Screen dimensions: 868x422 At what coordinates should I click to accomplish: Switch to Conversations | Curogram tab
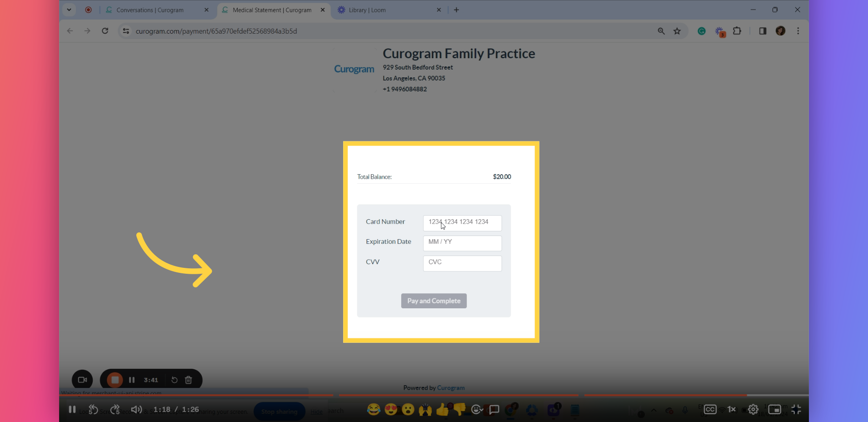150,10
